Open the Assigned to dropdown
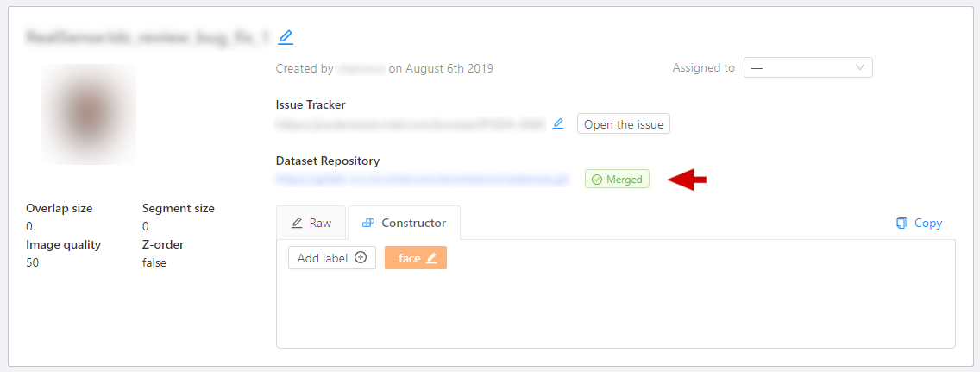This screenshot has width=980, height=372. [x=807, y=67]
